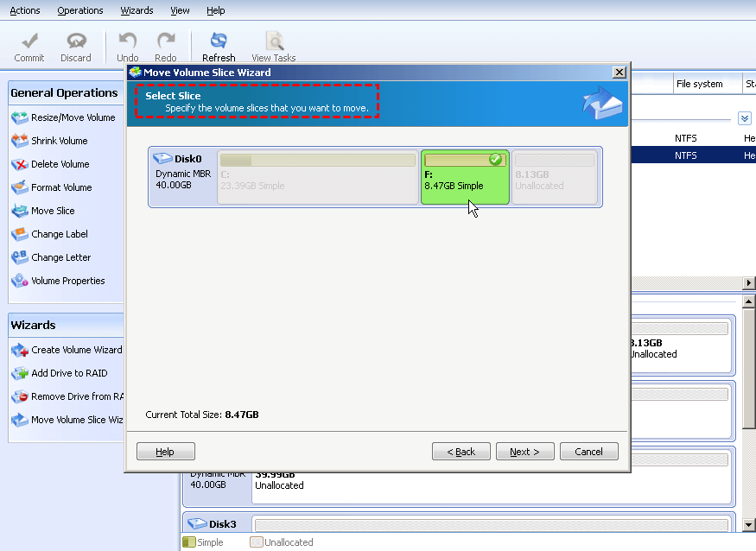
Task: Click the 8.13GB Unallocated slice in wizard
Action: [555, 177]
